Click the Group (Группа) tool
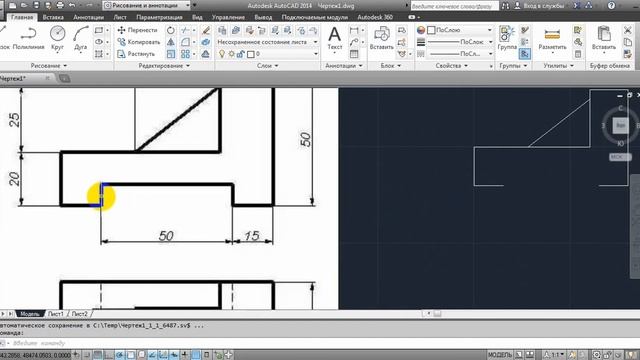 (x=507, y=38)
